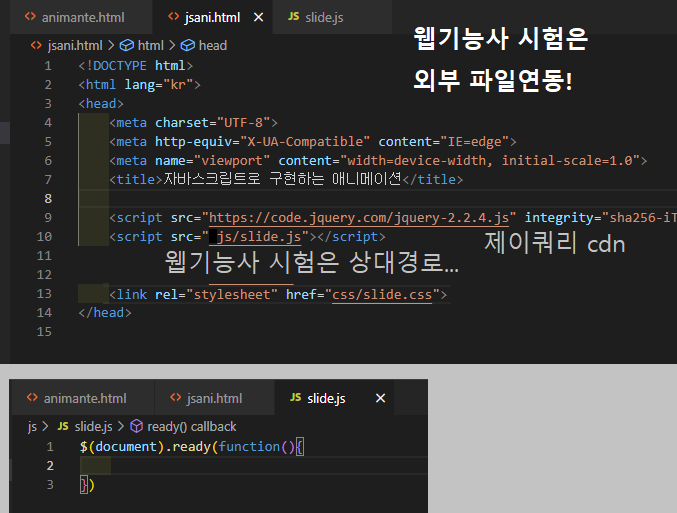This screenshot has height=513, width=677.
Task: Close the slide.js tab in bottom editor
Action: [380, 398]
